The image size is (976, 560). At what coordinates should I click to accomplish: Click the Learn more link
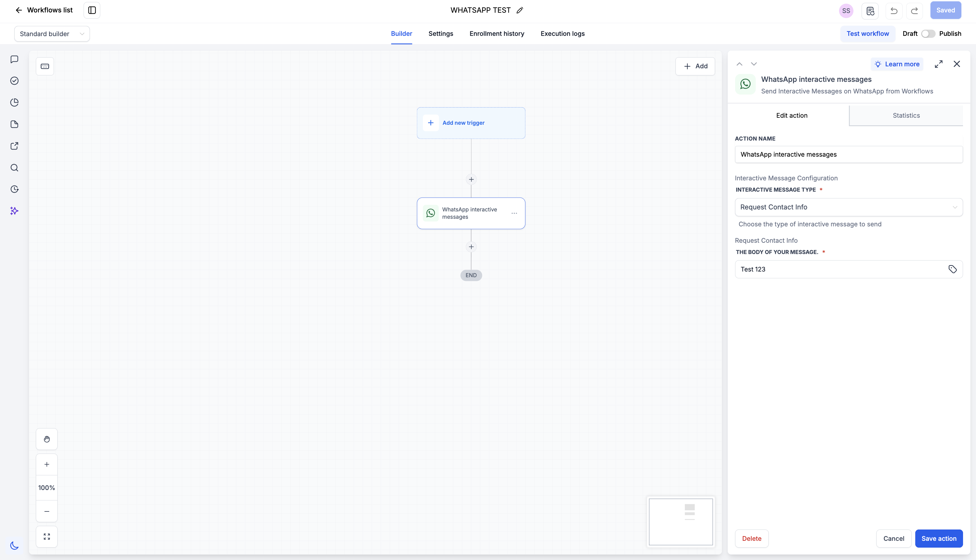(x=897, y=64)
